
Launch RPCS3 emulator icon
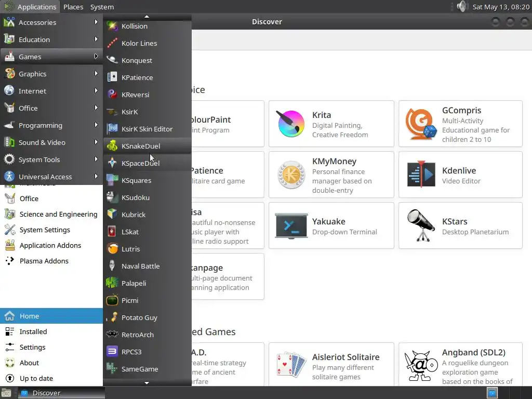(112, 352)
